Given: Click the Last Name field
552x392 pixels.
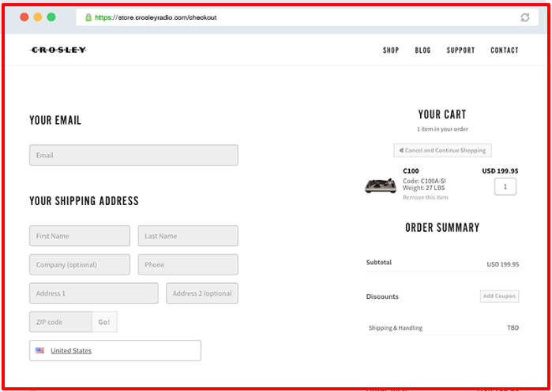Looking at the screenshot, I should click(188, 236).
